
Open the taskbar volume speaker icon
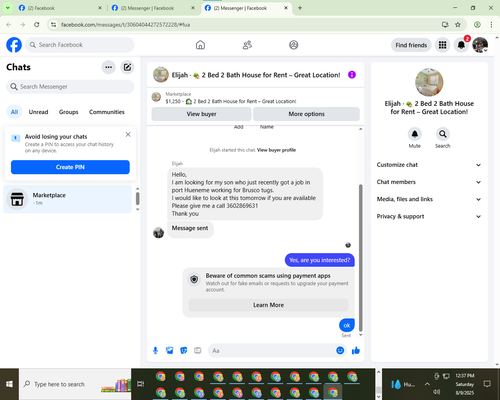[x=437, y=392]
